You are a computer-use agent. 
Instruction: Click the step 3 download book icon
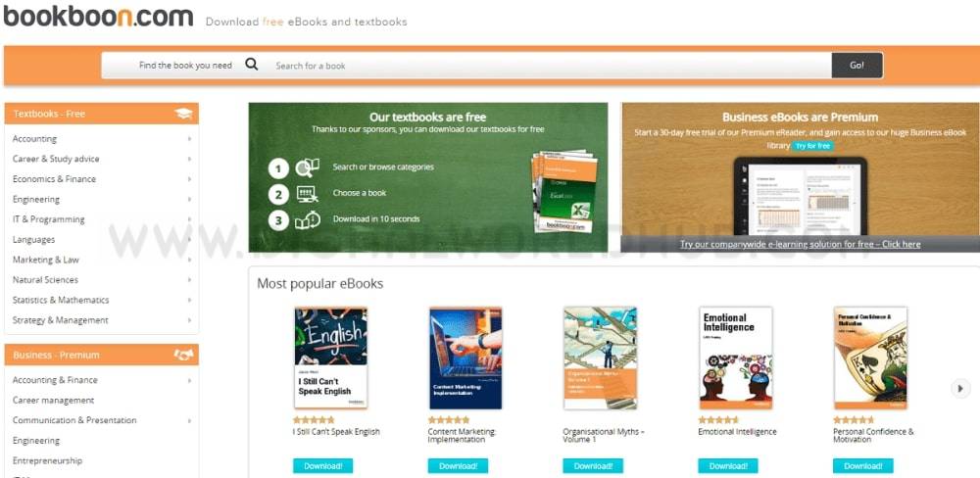[307, 220]
